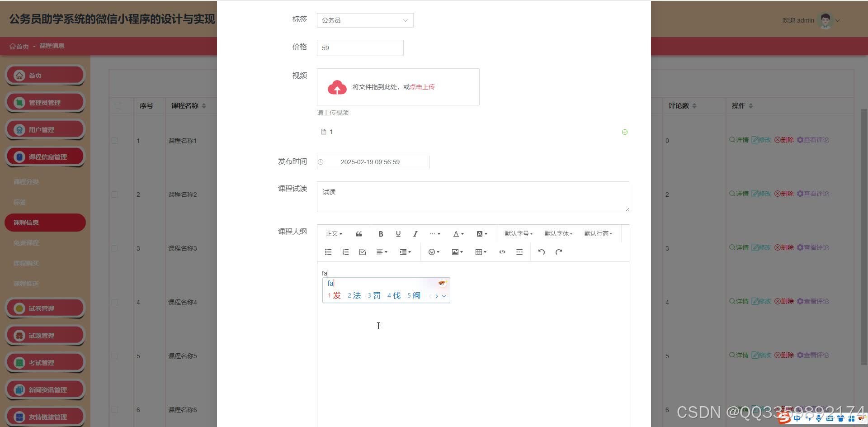Check the row checkbox for 课程名称1
868x427 pixels.
[x=115, y=140]
